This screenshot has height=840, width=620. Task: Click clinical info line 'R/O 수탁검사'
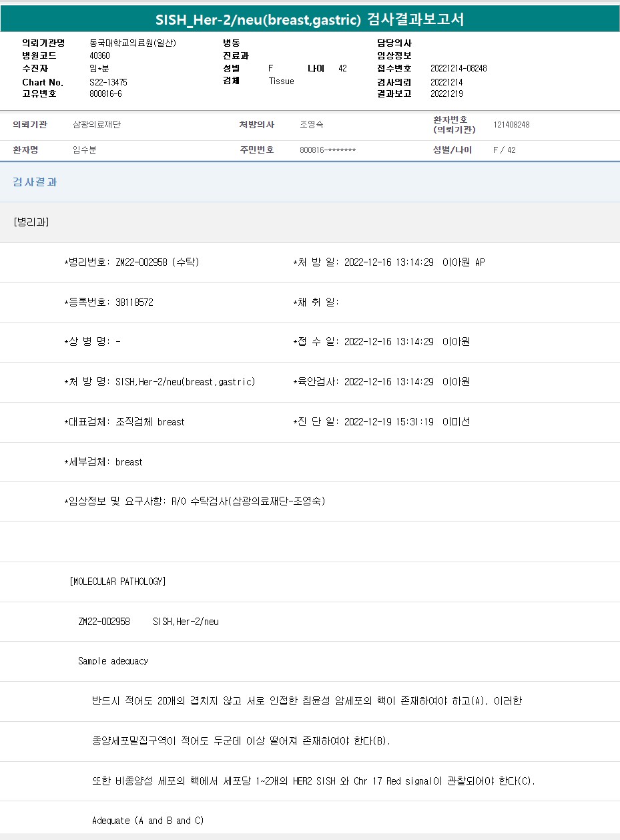(194, 501)
